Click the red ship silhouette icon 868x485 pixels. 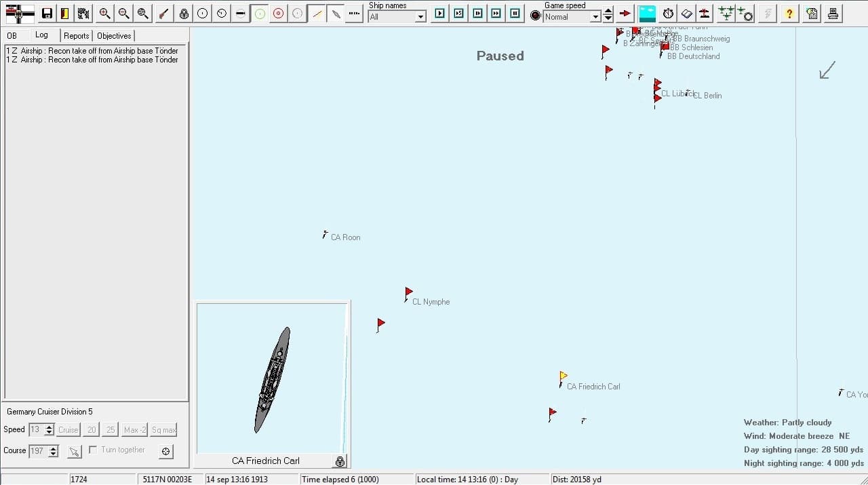[705, 14]
